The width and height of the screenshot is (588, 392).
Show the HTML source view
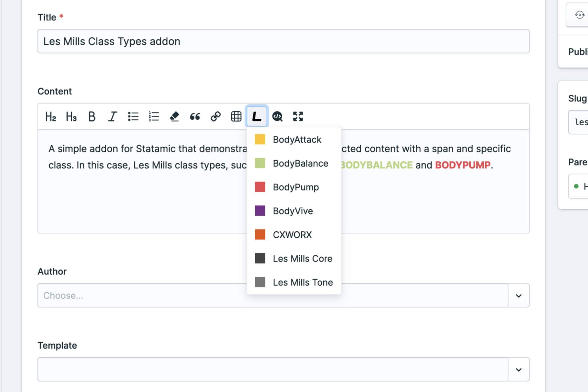(278, 117)
